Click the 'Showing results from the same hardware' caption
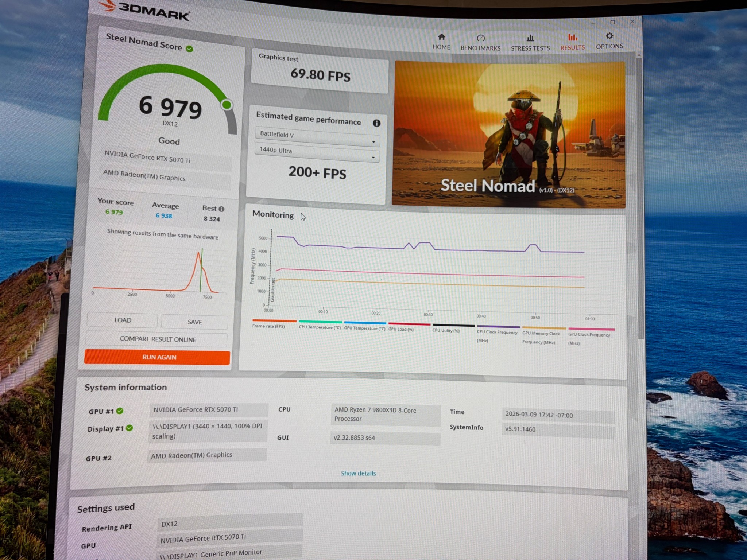 pyautogui.click(x=163, y=234)
